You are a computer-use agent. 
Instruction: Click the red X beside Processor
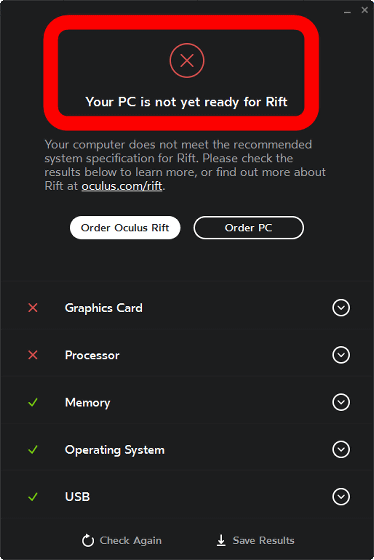point(33,355)
